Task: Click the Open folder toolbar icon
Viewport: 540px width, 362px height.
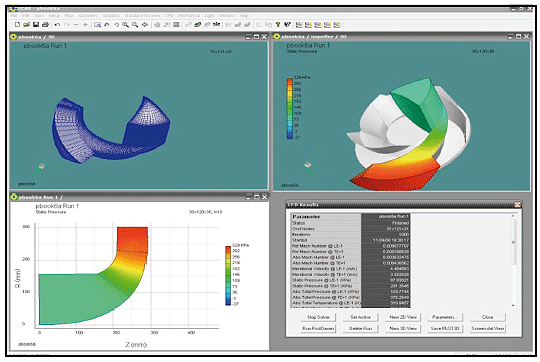Action: coord(26,25)
